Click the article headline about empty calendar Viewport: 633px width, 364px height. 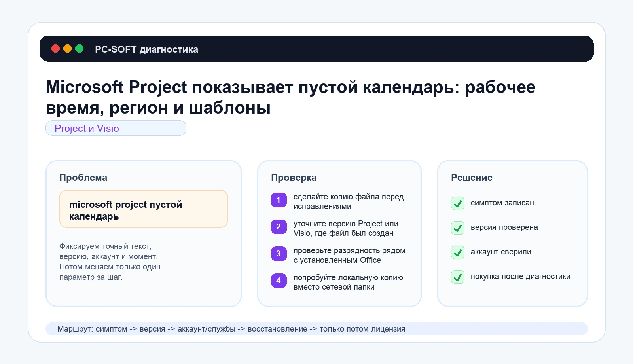point(291,97)
